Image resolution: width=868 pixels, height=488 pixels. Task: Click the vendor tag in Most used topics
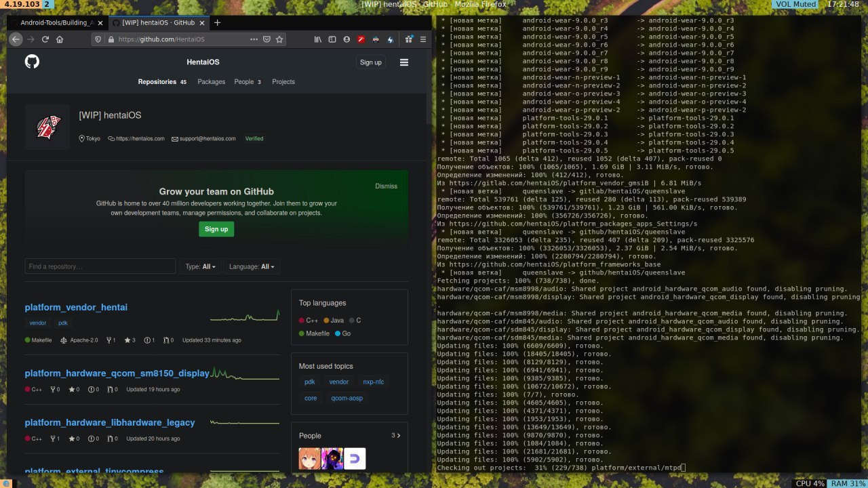tap(339, 382)
